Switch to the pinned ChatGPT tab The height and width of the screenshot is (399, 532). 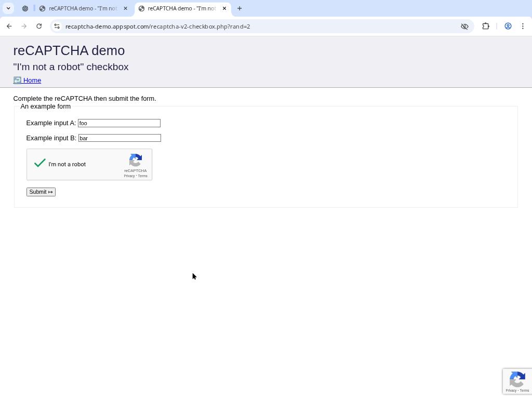(25, 8)
